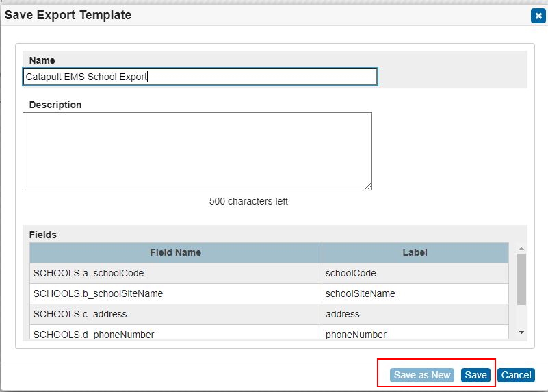Click the schoolCode label cell

point(415,273)
